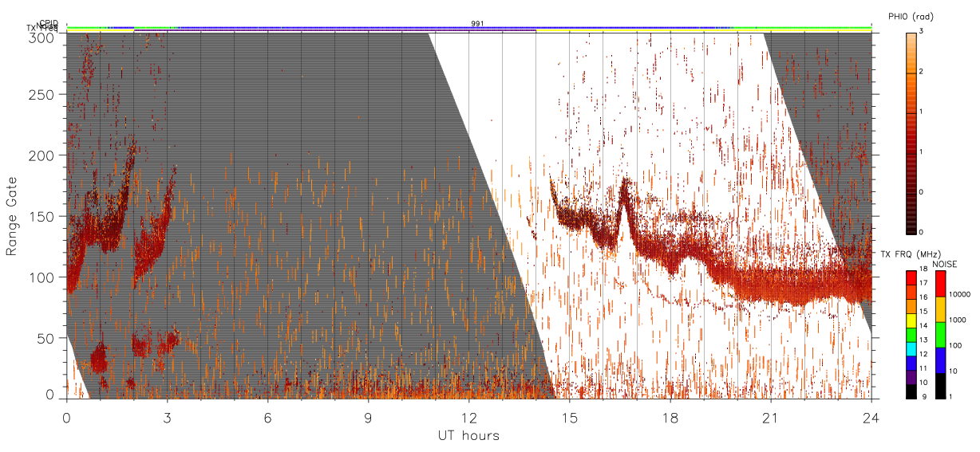Click the 'NOISE' legend title
This screenshot has height=452, width=980.
tap(945, 264)
